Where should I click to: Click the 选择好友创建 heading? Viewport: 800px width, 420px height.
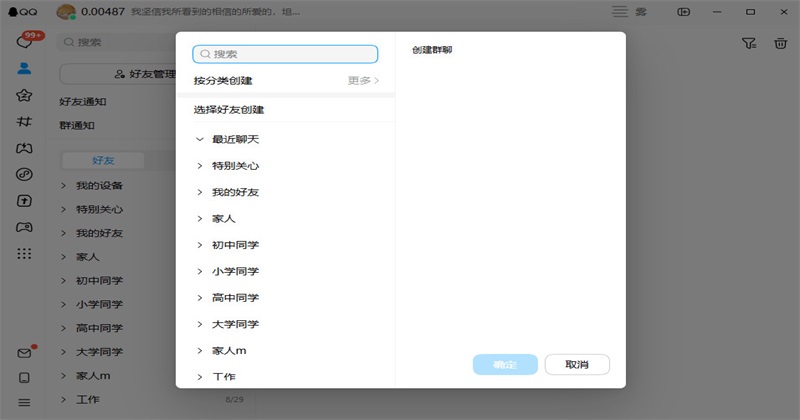(229, 110)
